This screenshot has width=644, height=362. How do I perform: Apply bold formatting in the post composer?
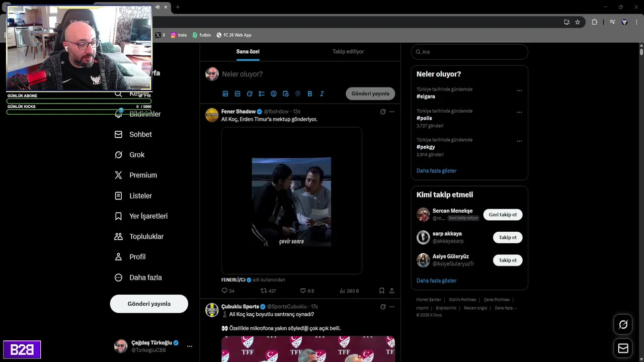click(310, 94)
